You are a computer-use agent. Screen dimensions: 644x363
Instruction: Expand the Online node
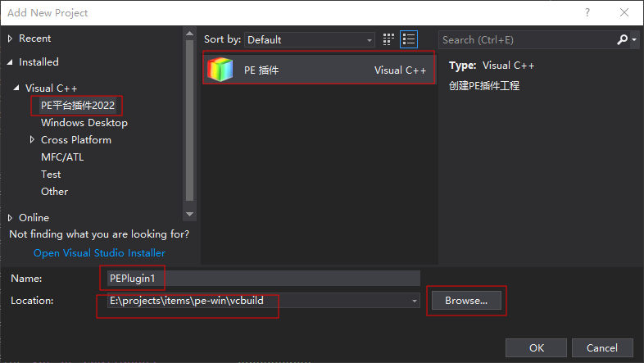tap(11, 218)
